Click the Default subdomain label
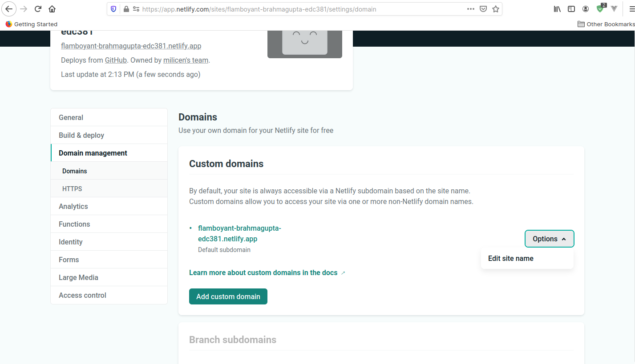635x364 pixels. click(224, 250)
